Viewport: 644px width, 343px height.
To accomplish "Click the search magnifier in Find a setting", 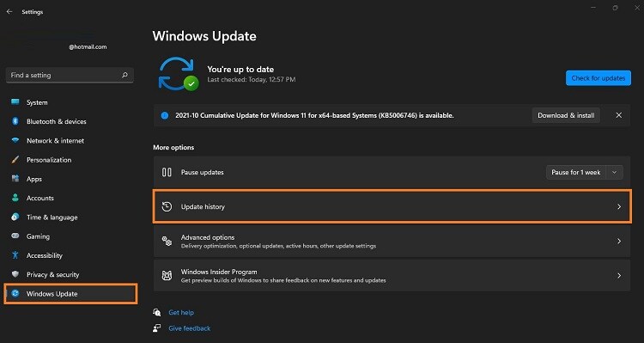I will pos(125,75).
